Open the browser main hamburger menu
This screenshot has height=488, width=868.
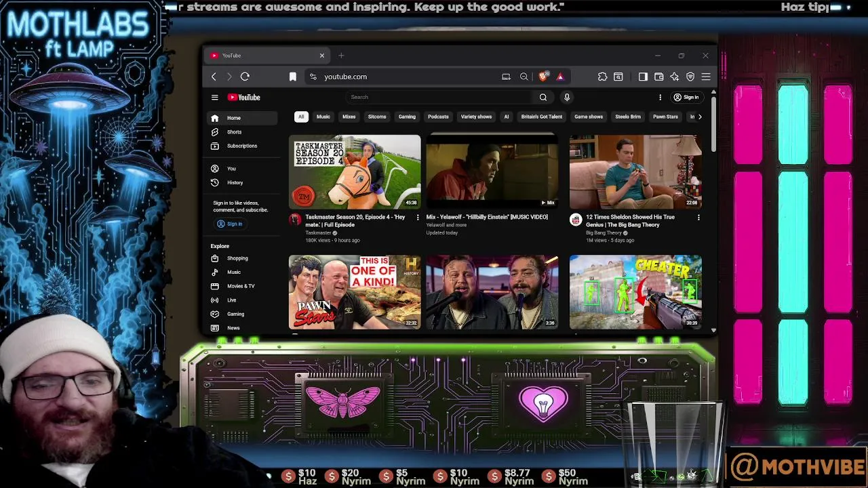pyautogui.click(x=706, y=77)
